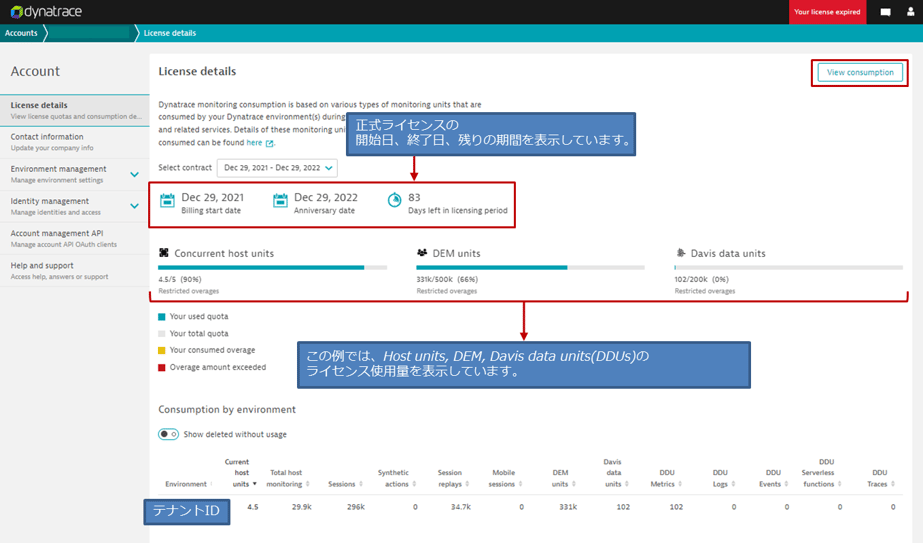This screenshot has width=923, height=543.
Task: Click Concurrent host units icon
Action: (x=164, y=253)
